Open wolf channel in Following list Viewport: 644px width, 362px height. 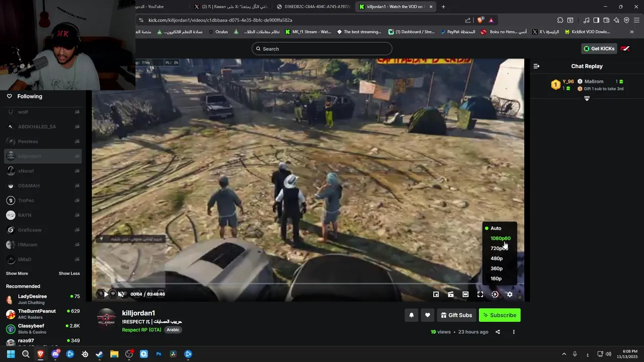pyautogui.click(x=43, y=112)
